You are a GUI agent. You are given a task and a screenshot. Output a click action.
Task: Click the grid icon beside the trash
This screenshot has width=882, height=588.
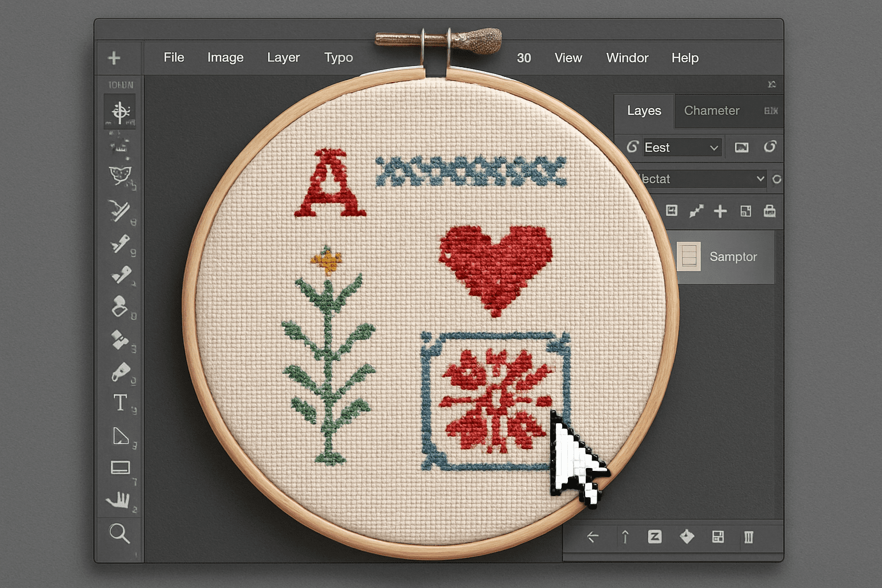coord(718,537)
